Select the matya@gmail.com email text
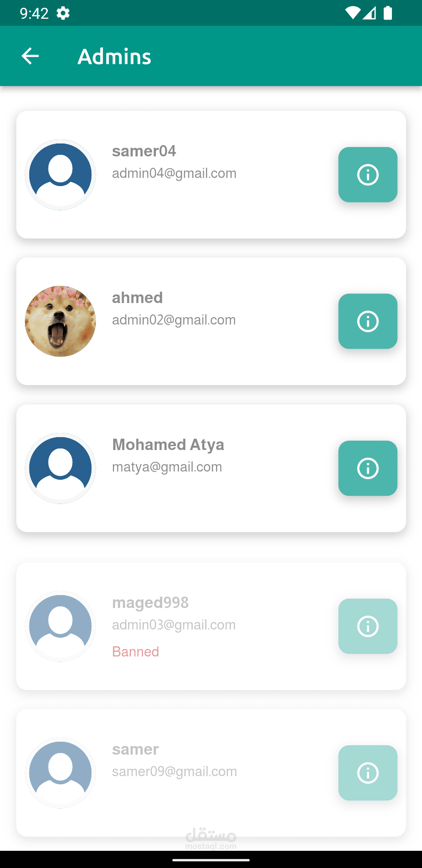 coord(167,467)
